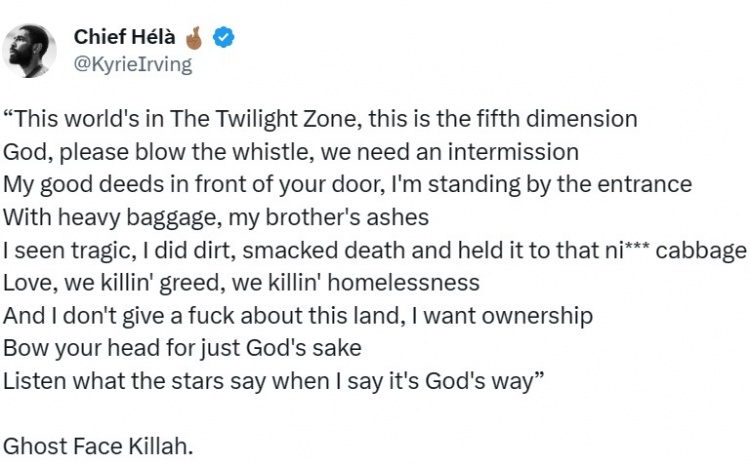The image size is (750, 464).
Task: Click the "we killin' greed" line
Action: coord(241,283)
